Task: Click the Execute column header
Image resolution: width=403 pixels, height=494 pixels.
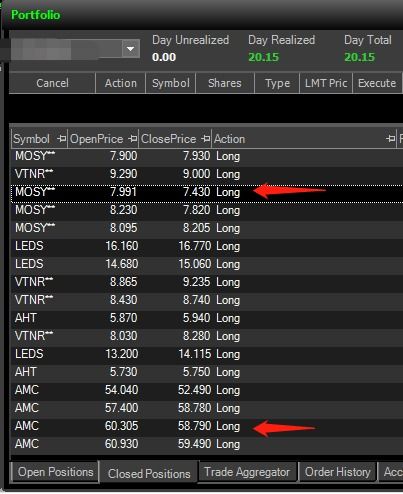Action: point(377,83)
